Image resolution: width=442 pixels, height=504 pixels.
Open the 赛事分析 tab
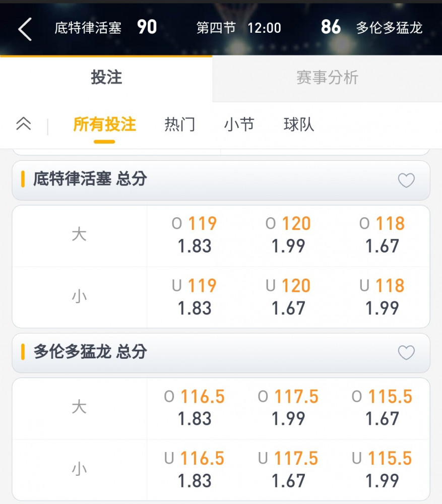(x=327, y=78)
